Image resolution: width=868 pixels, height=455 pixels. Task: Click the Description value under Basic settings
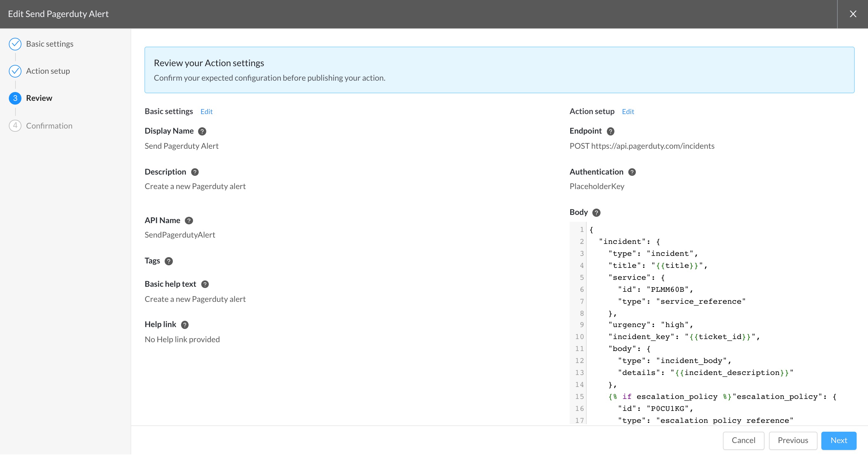click(x=195, y=187)
